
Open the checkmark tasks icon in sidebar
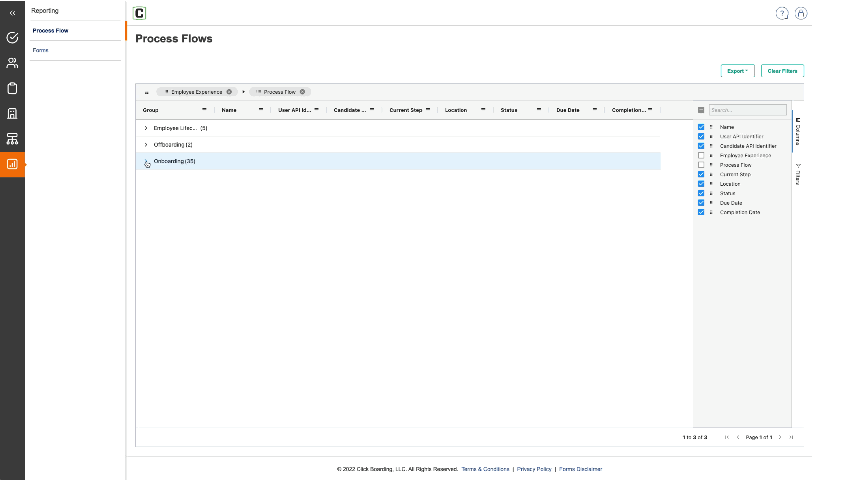coord(12,38)
